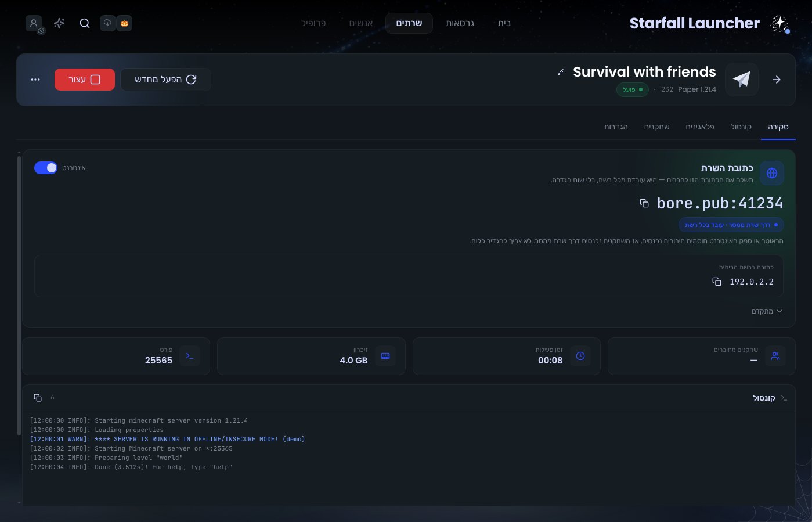Click the paper plane server icon

pos(742,80)
